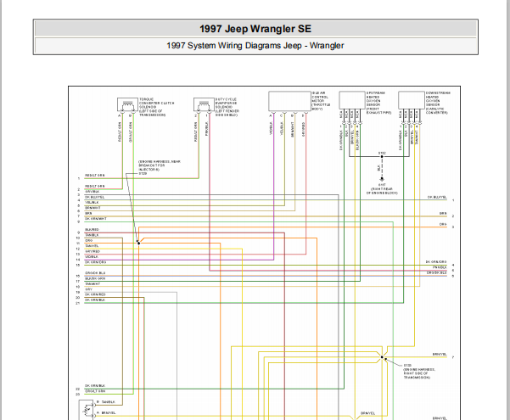Click left-side DK GRN/ORG wire label

(x=95, y=262)
